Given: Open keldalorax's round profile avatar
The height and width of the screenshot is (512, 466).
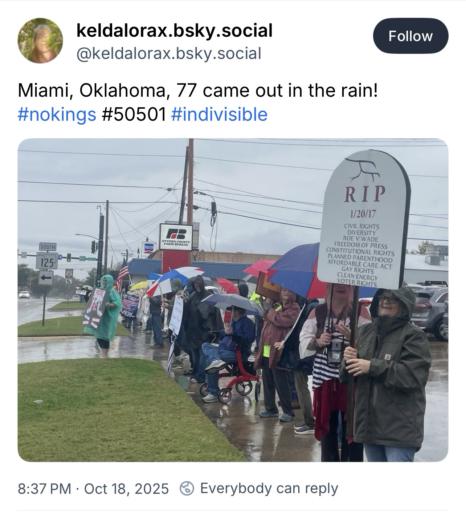Looking at the screenshot, I should click(x=40, y=40).
